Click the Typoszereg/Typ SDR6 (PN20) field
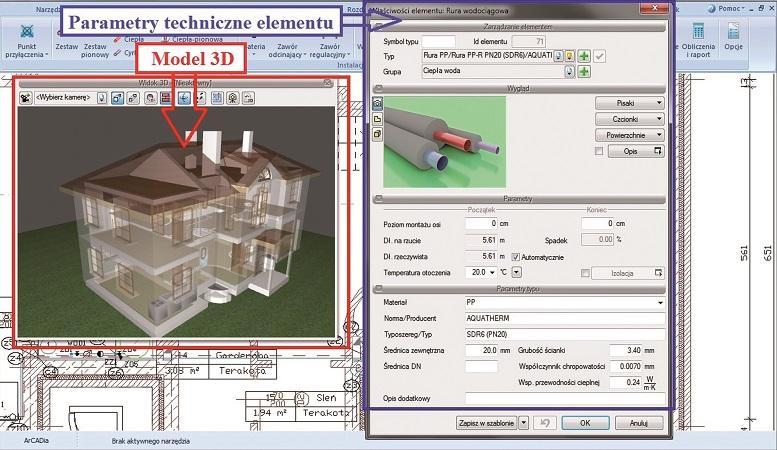 point(565,335)
